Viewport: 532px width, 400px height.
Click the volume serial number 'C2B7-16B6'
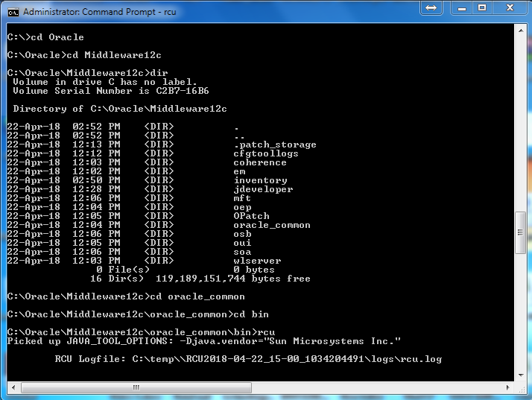tap(183, 91)
